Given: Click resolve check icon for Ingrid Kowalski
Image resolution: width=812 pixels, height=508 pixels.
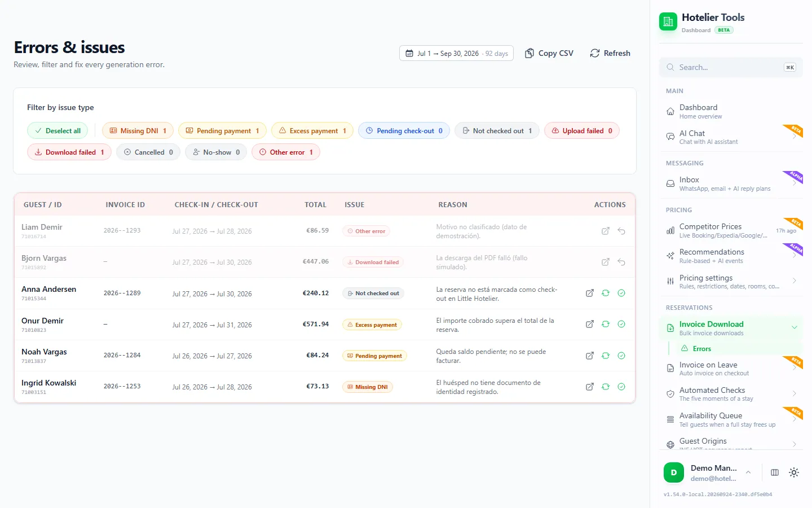Looking at the screenshot, I should click(x=621, y=387).
